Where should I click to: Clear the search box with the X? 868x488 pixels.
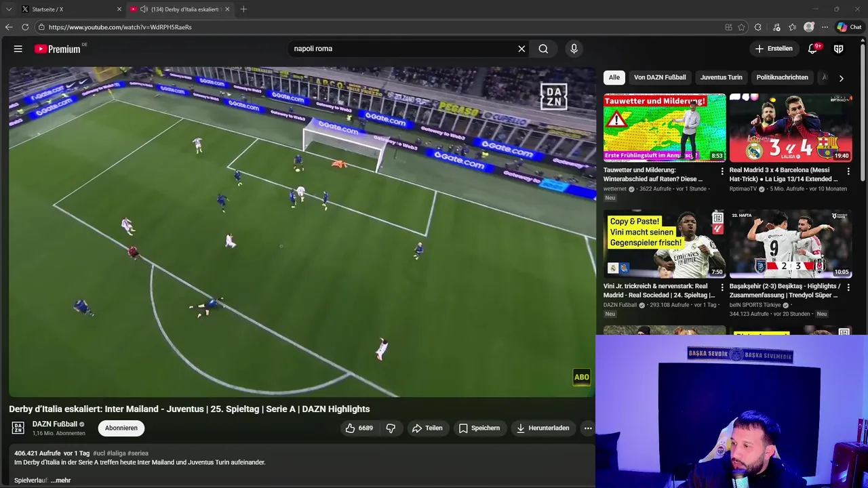521,49
